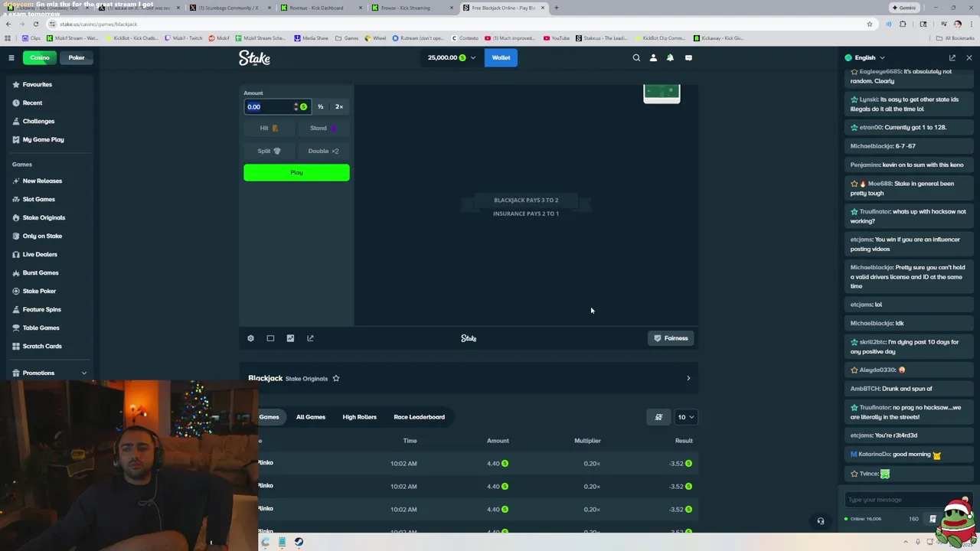Screen dimensions: 980x551
Task: Click the Live Support headset icon
Action: coord(821,521)
